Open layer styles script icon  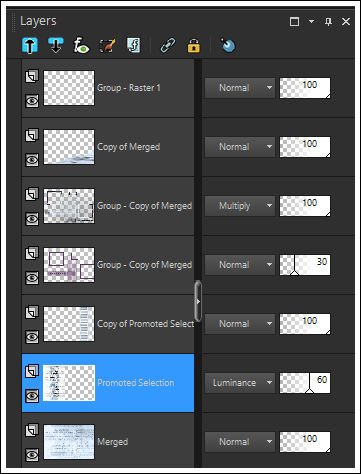pyautogui.click(x=134, y=45)
